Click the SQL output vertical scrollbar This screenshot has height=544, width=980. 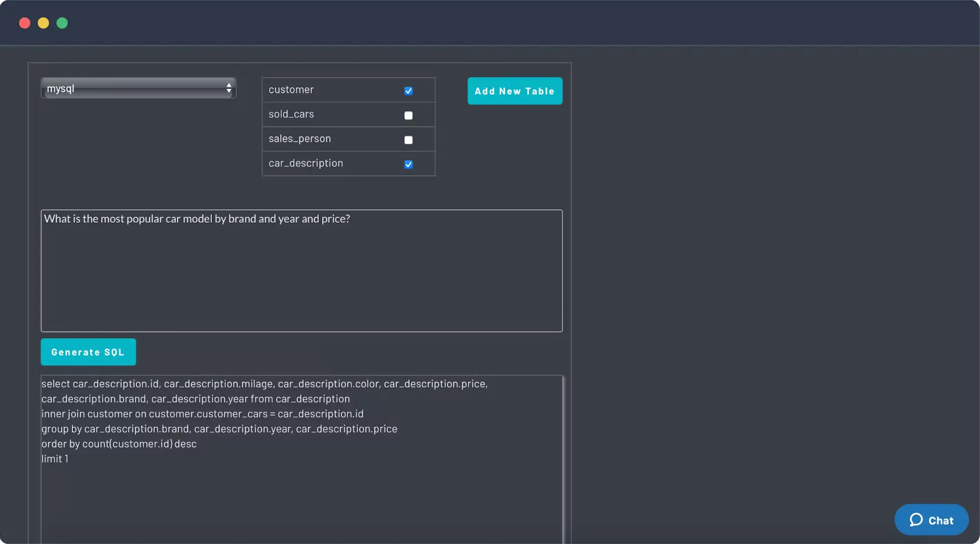pos(563,458)
